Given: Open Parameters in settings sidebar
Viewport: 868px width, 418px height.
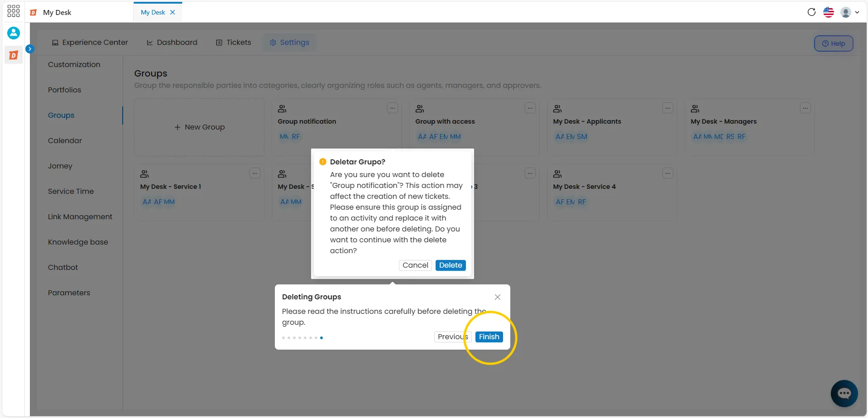Looking at the screenshot, I should coord(69,293).
